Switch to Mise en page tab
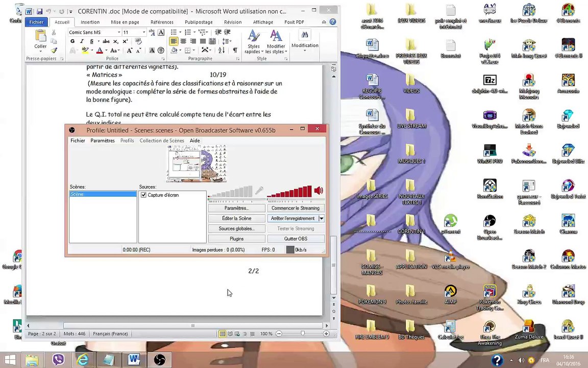The image size is (588, 368). 125,22
